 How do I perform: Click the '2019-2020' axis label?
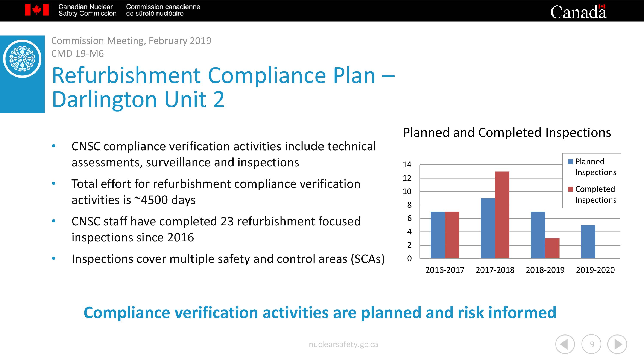tap(595, 270)
